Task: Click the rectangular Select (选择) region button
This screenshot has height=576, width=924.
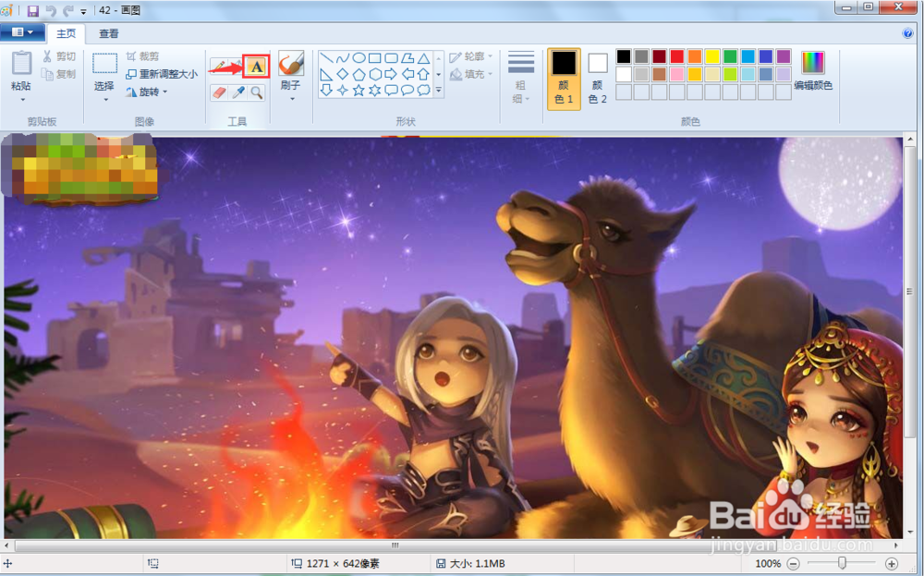Action: [104, 72]
